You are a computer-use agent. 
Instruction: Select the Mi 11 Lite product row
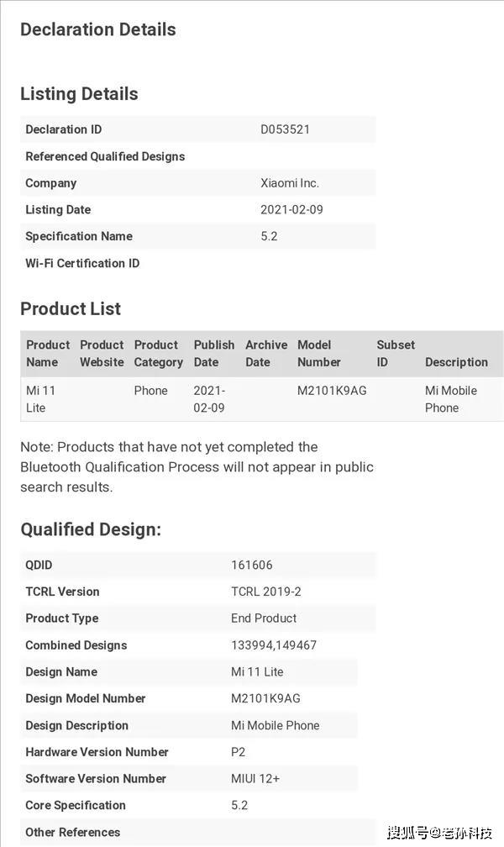pos(262,399)
